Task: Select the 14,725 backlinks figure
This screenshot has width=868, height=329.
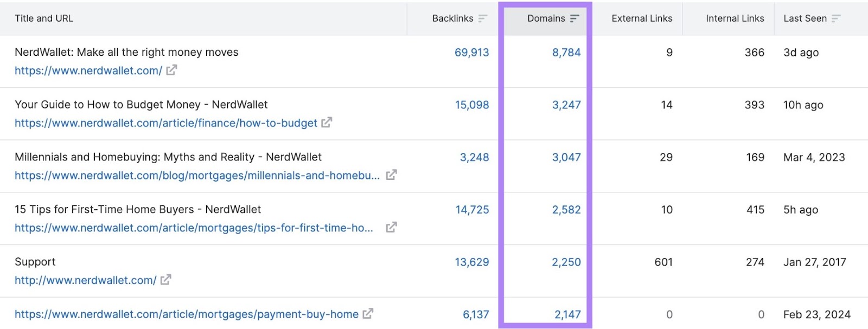Action: (472, 210)
